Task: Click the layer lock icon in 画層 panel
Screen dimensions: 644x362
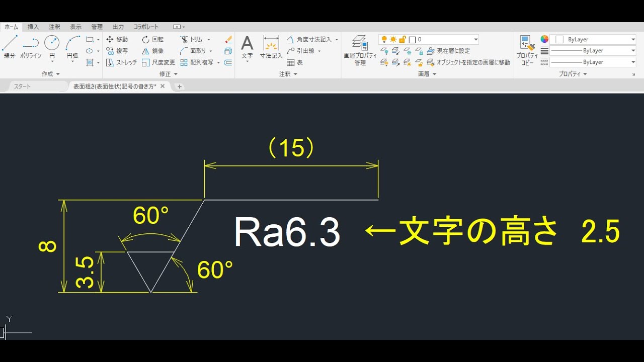Action: point(419,51)
